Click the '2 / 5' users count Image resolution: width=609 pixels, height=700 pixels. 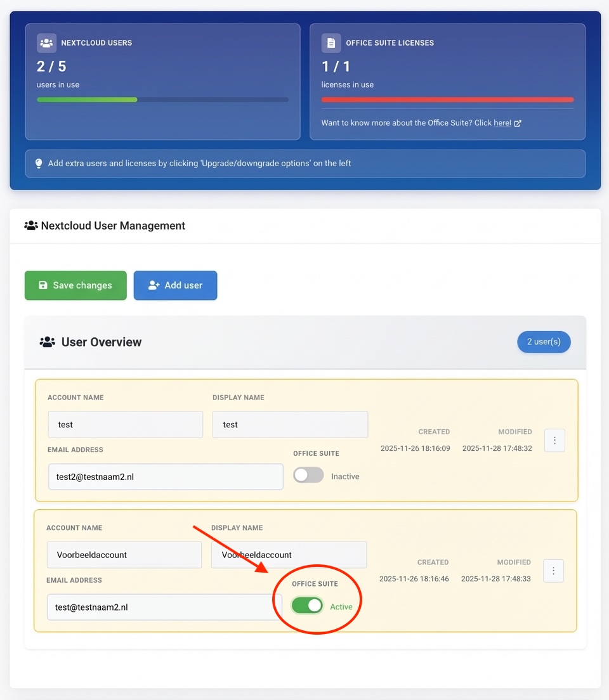(x=51, y=67)
